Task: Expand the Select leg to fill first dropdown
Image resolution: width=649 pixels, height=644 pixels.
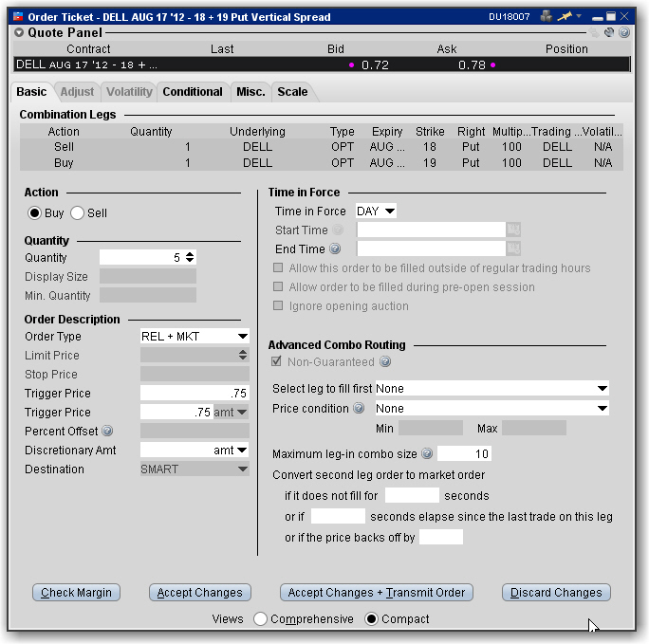Action: point(602,389)
